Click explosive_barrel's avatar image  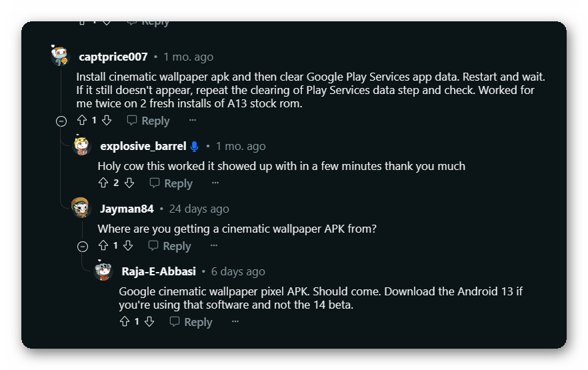coord(81,146)
